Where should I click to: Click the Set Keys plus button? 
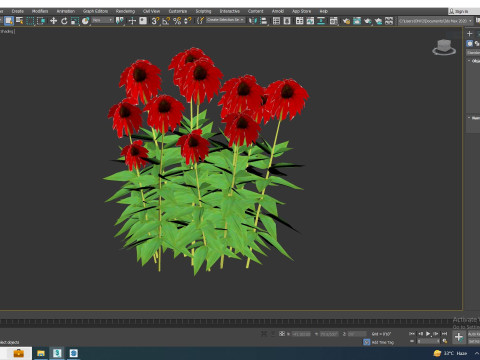click(459, 337)
